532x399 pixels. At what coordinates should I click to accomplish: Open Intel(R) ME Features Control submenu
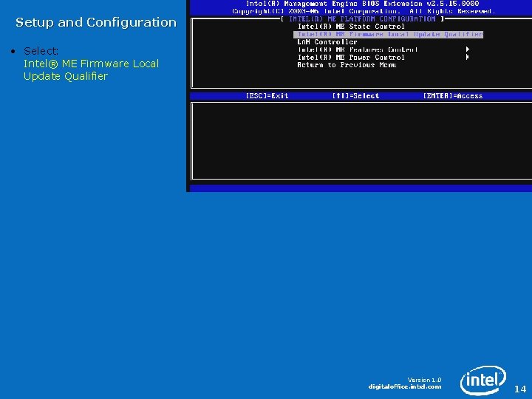(358, 50)
